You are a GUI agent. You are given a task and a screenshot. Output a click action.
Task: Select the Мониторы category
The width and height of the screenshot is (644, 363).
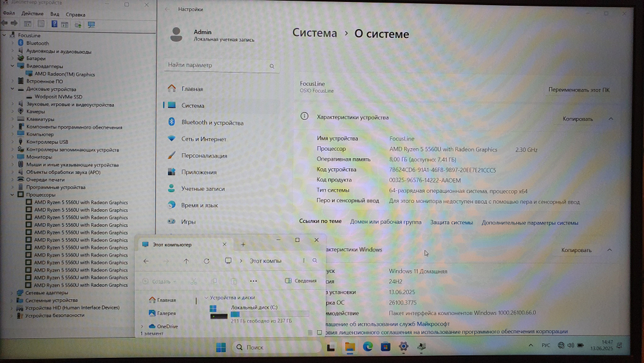point(39,157)
